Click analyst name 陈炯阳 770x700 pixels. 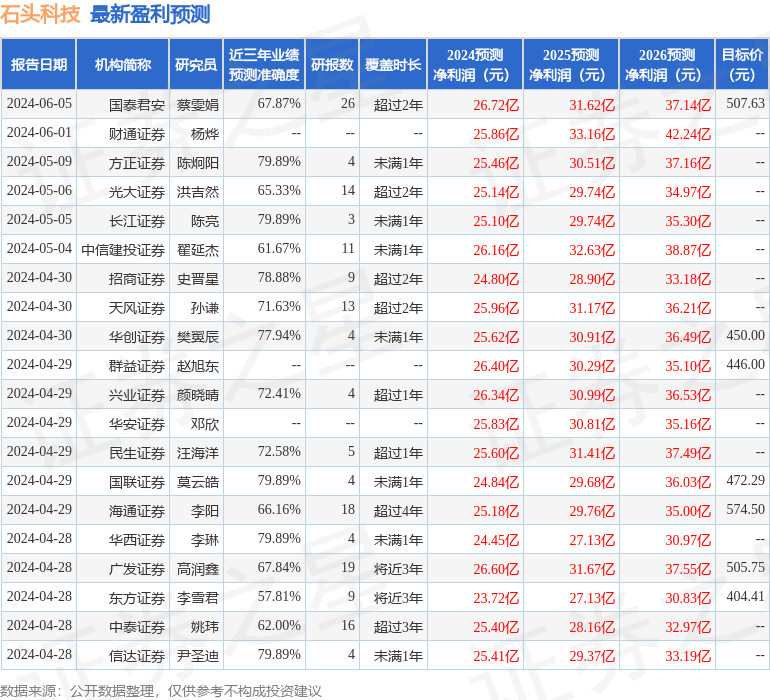(x=197, y=163)
